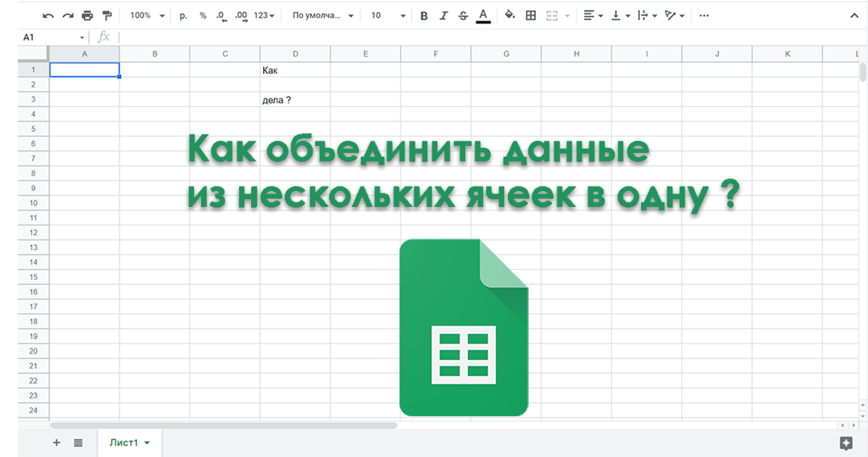This screenshot has width=868, height=457.
Task: Click the merge cells icon
Action: click(x=552, y=15)
